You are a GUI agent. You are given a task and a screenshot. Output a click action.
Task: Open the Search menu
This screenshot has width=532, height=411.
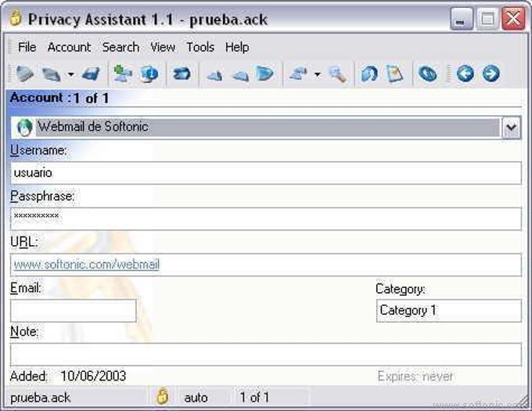point(120,47)
